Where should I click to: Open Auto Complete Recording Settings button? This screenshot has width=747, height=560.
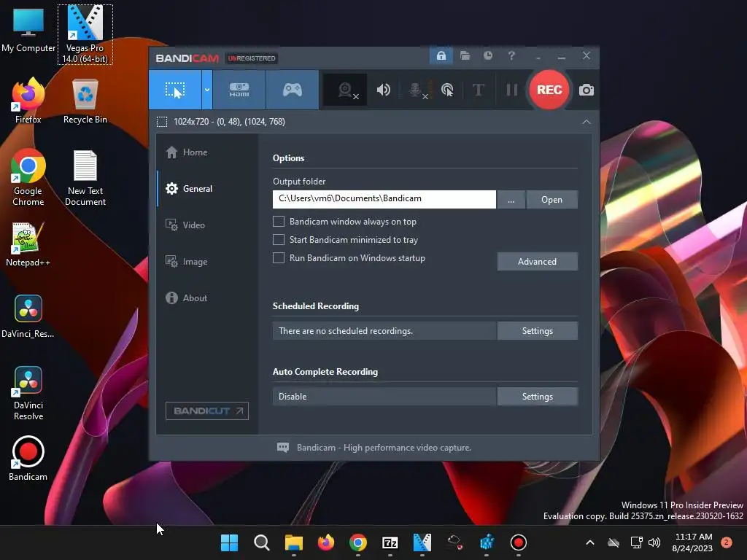pyautogui.click(x=538, y=396)
